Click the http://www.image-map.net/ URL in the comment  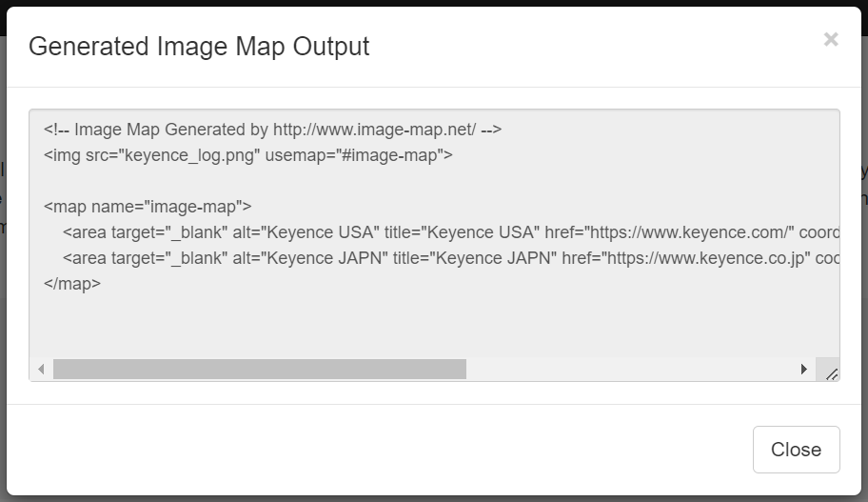374,130
